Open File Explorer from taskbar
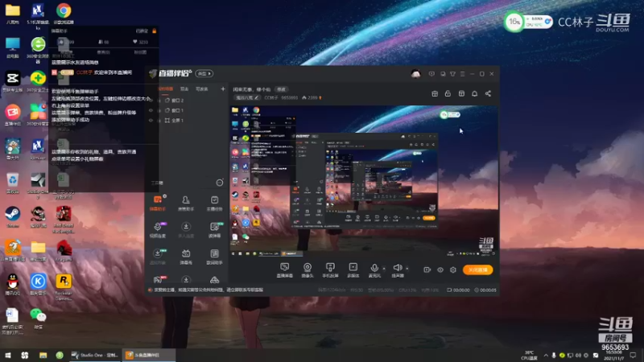644x362 pixels. (x=43, y=355)
